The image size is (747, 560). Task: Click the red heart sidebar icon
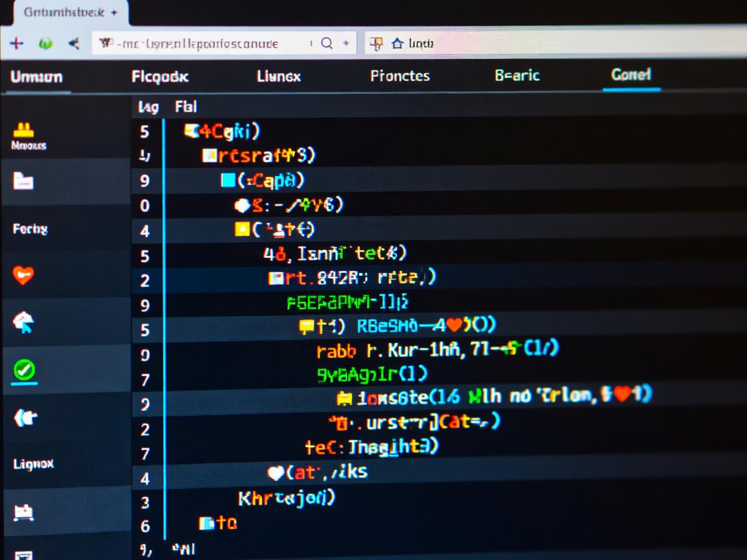point(23,275)
